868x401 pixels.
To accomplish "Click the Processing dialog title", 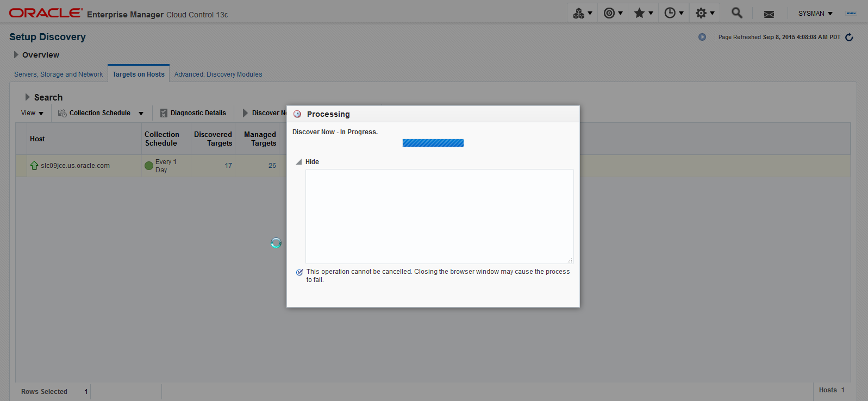I will coord(328,114).
